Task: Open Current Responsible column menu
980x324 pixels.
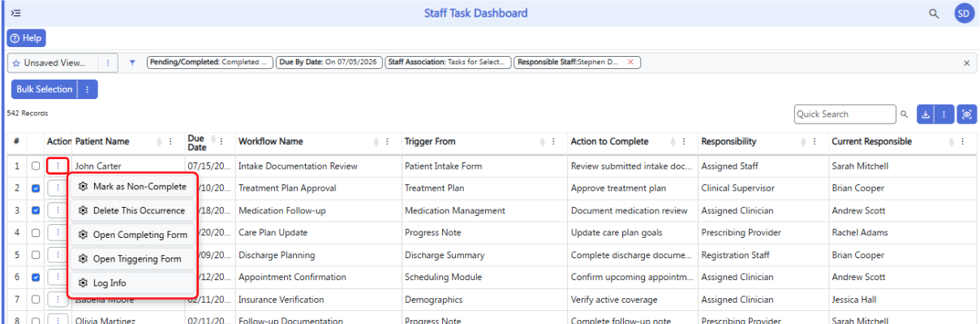Action: tap(963, 141)
